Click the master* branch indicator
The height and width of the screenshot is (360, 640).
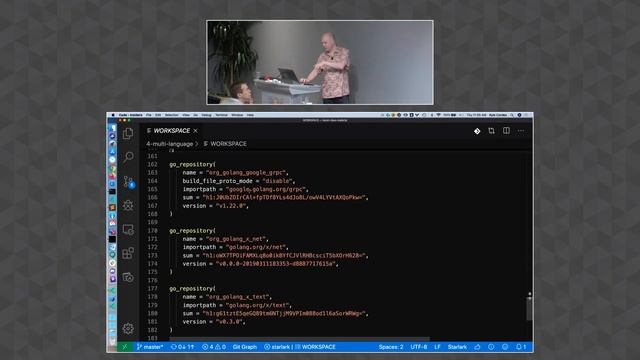150,347
